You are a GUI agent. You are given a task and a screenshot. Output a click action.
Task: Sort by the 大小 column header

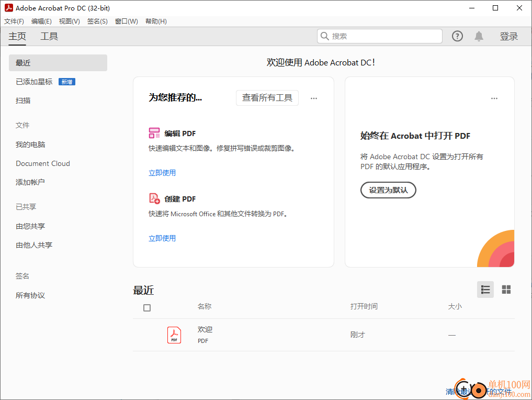(x=455, y=306)
